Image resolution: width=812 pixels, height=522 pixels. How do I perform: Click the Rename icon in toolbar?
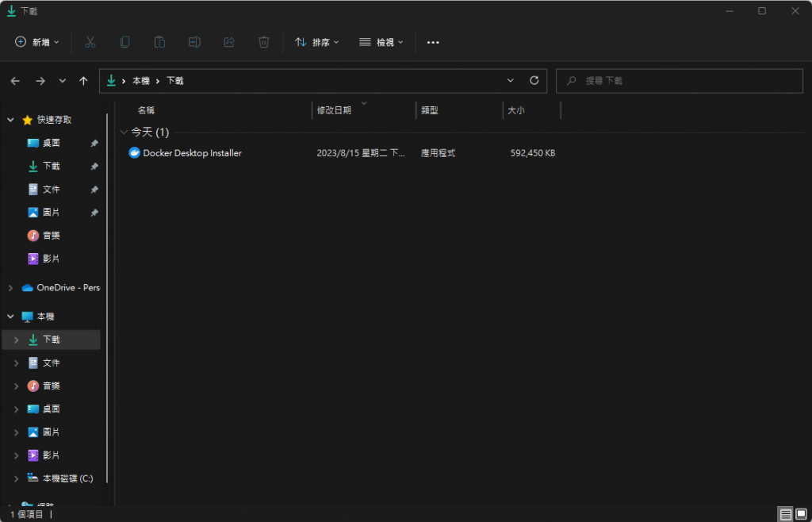tap(194, 42)
